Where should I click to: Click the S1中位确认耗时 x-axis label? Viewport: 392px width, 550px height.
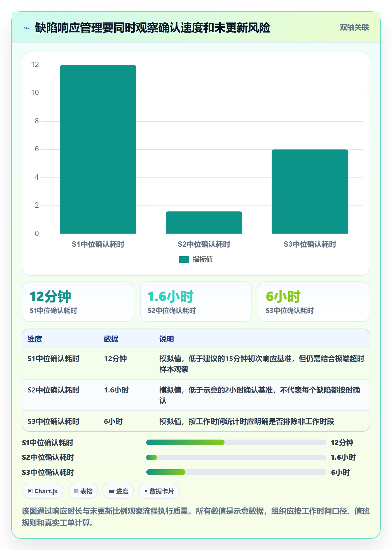click(x=98, y=244)
